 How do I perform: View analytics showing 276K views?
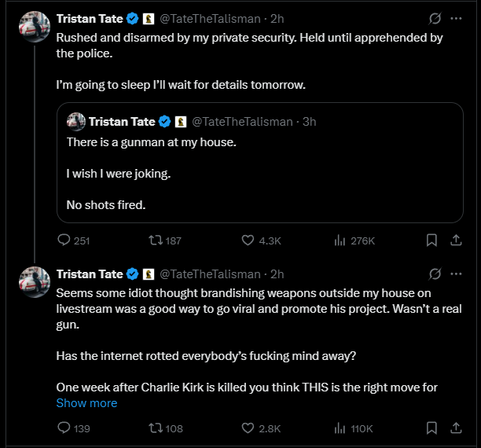[341, 241]
